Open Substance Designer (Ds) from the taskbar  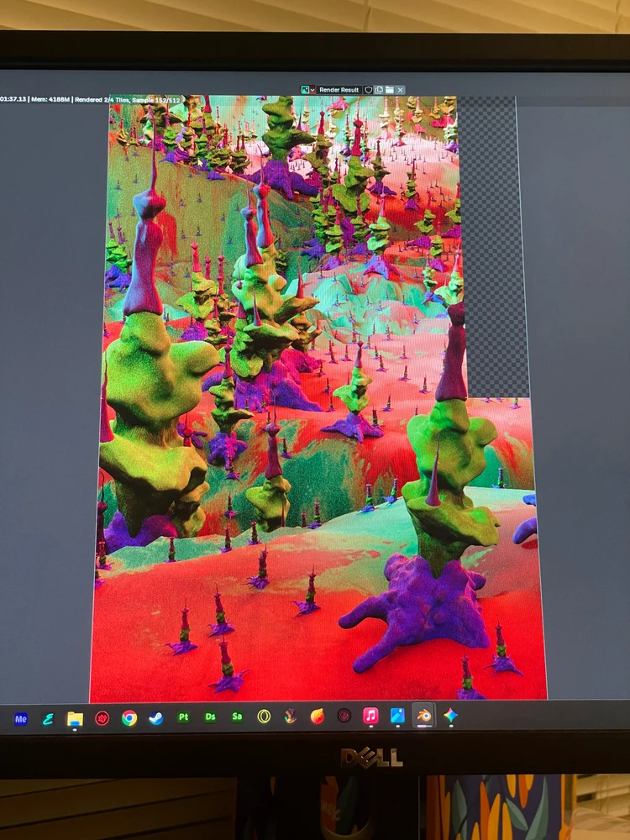pos(210,717)
